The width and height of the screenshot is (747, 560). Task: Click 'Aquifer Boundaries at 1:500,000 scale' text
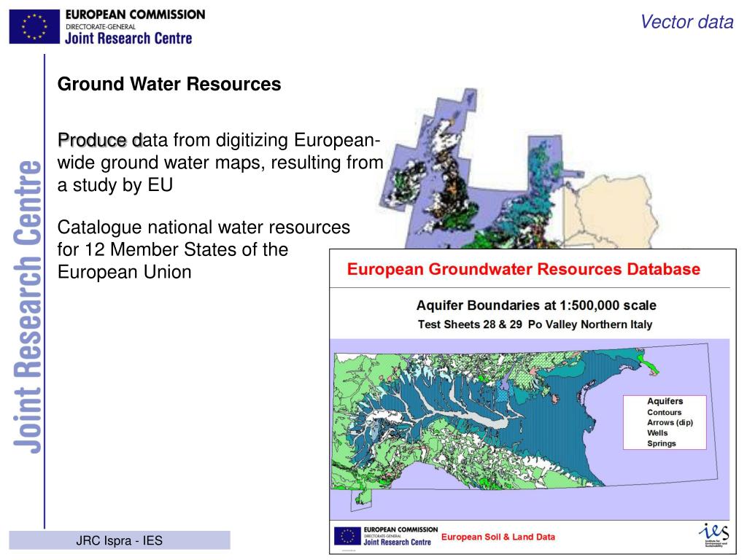(x=536, y=306)
